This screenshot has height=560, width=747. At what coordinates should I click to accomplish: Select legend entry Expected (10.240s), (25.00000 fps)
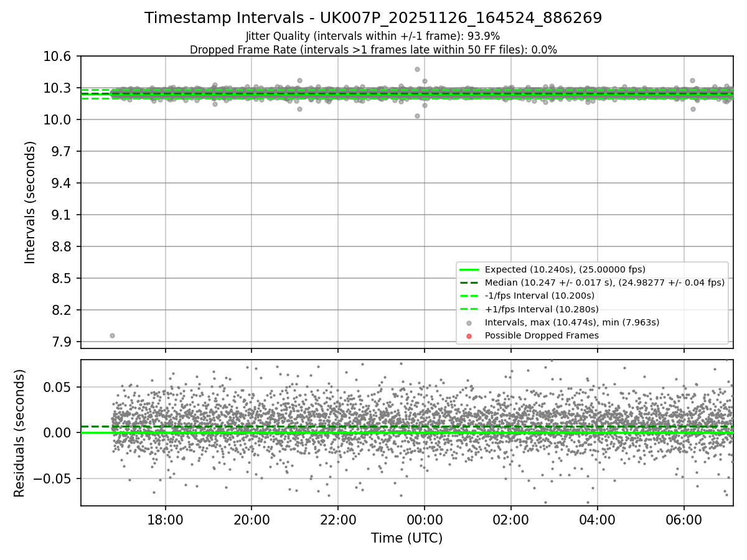click(x=565, y=269)
